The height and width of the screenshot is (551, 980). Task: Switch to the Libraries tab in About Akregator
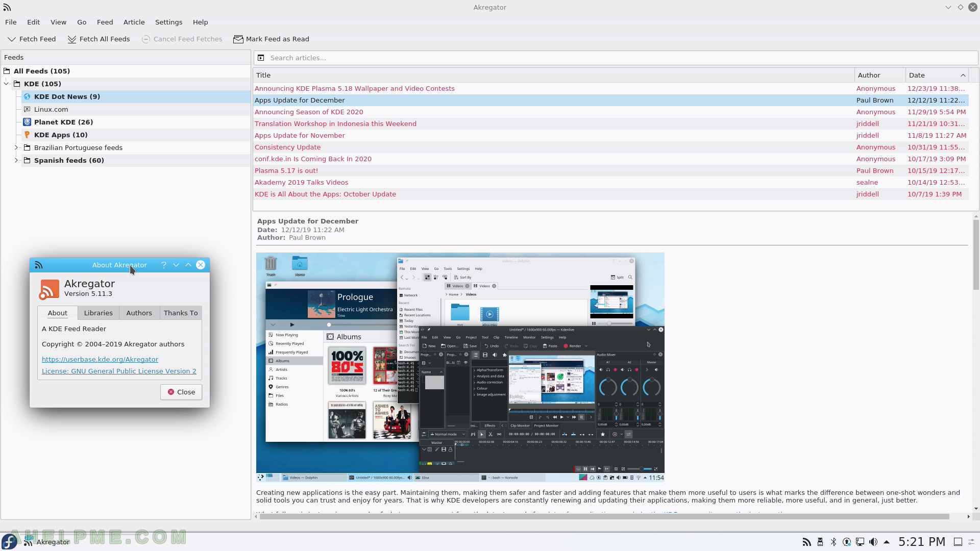[99, 313]
